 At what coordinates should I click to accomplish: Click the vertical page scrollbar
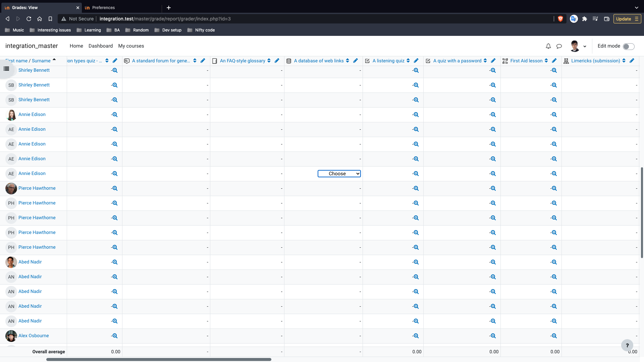click(x=642, y=213)
